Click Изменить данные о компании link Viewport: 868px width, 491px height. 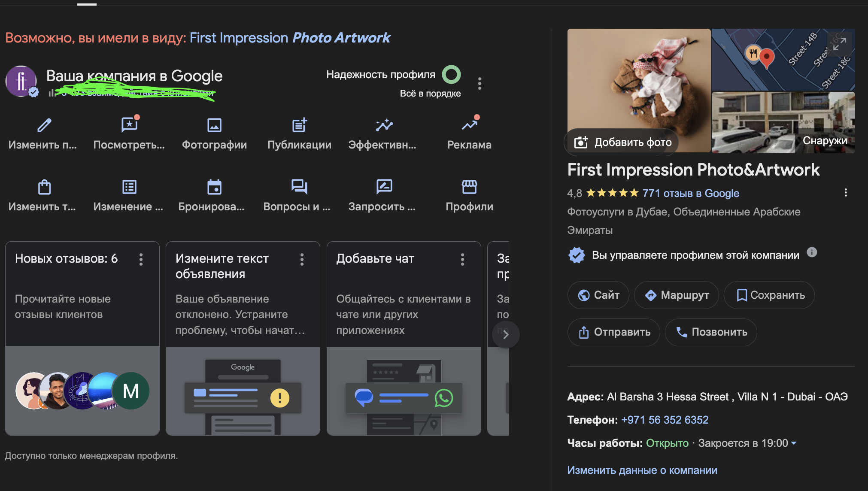click(x=642, y=470)
